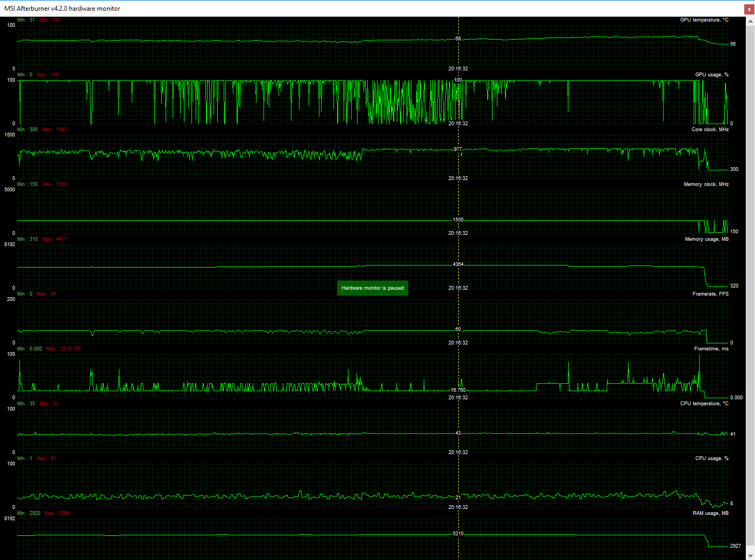Click timestamp 20:16:32 under Frametime graph
The image size is (755, 560).
coord(458,398)
